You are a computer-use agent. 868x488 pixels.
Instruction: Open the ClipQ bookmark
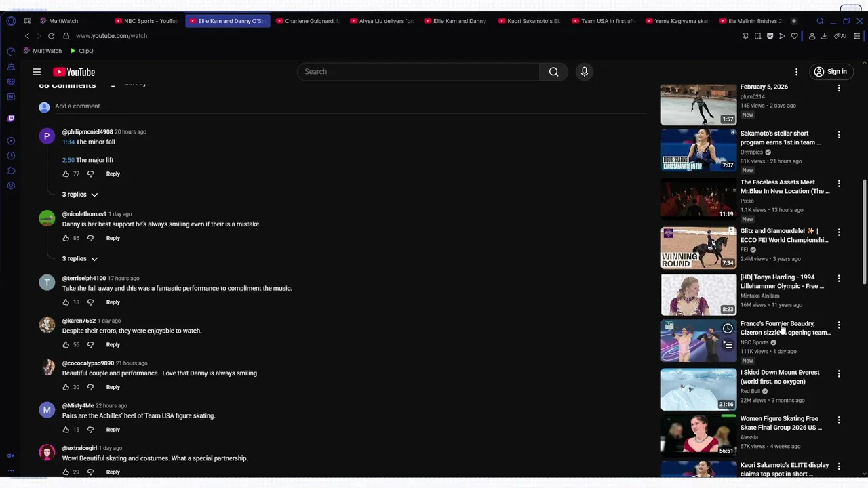point(81,51)
